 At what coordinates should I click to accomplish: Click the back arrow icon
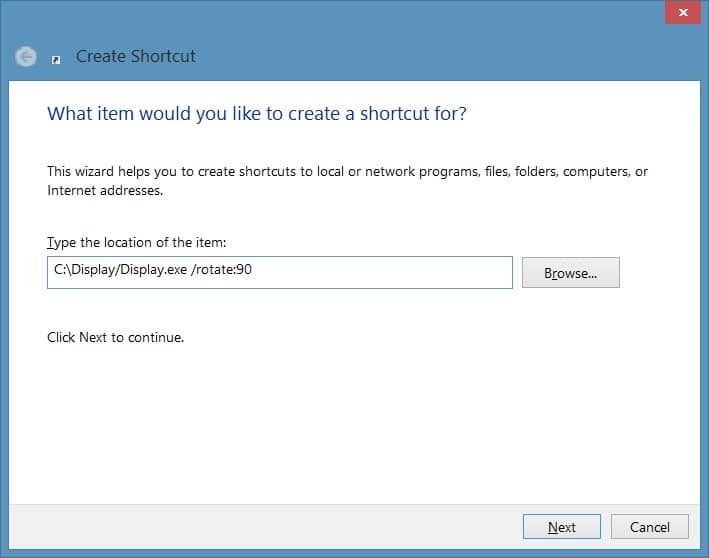tap(26, 57)
